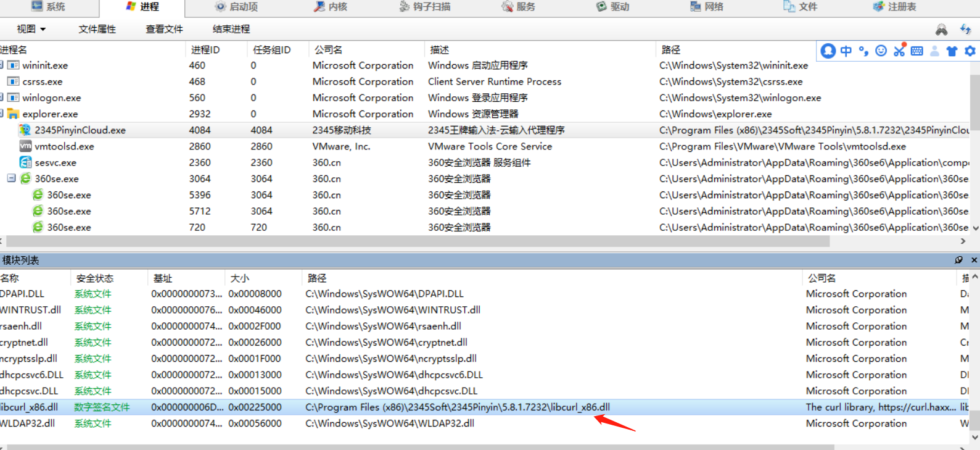980x450 pixels.
Task: Sort modules by 安全状态 column header
Action: [x=109, y=278]
